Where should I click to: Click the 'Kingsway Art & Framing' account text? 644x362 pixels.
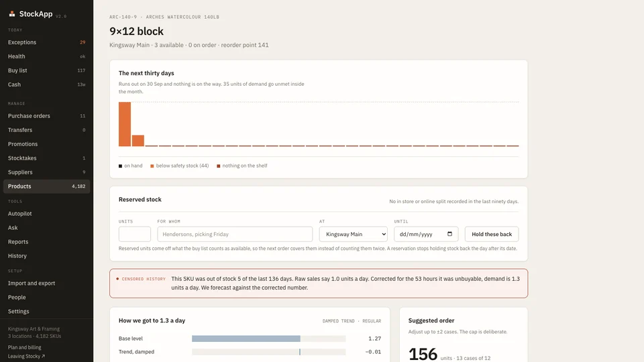point(34,328)
